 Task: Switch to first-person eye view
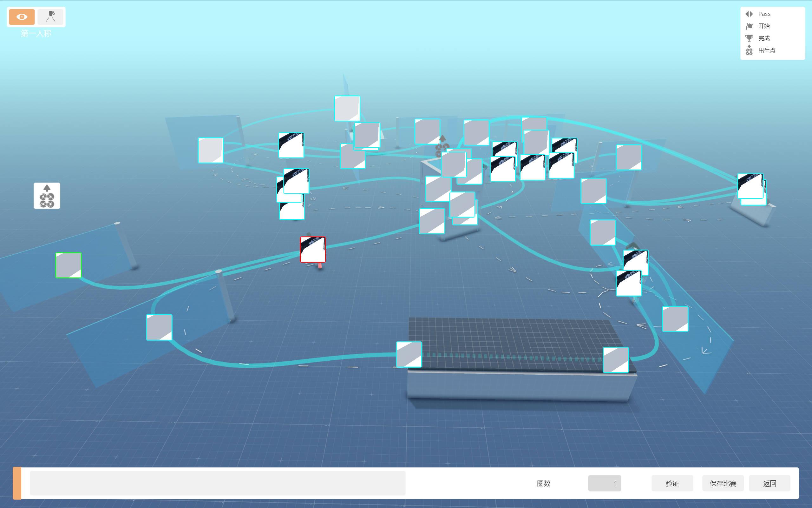(x=22, y=17)
